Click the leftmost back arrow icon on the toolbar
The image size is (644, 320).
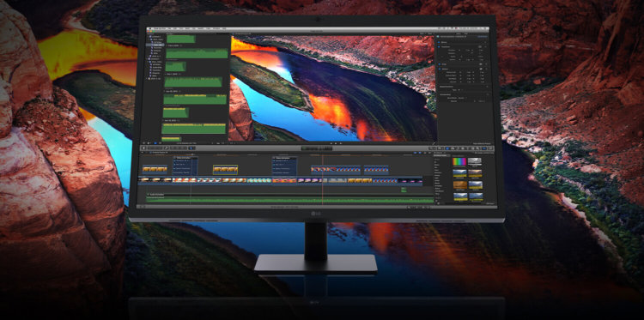point(143,148)
